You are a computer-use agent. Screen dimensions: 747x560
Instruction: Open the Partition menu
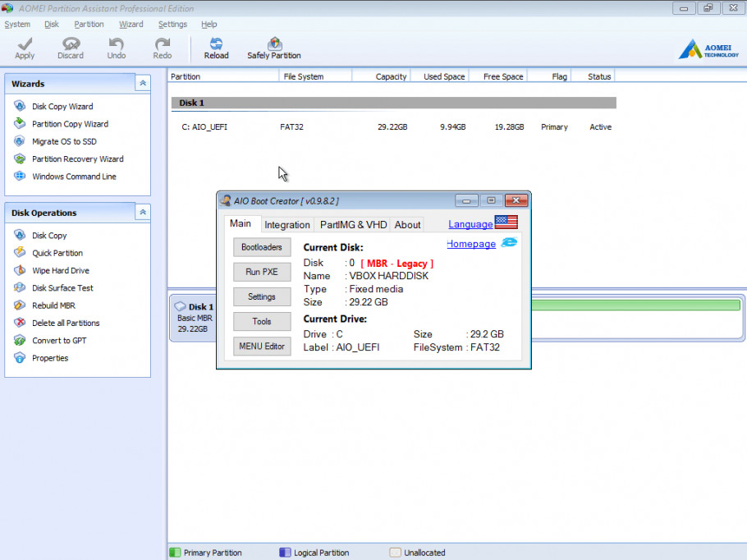coord(89,25)
